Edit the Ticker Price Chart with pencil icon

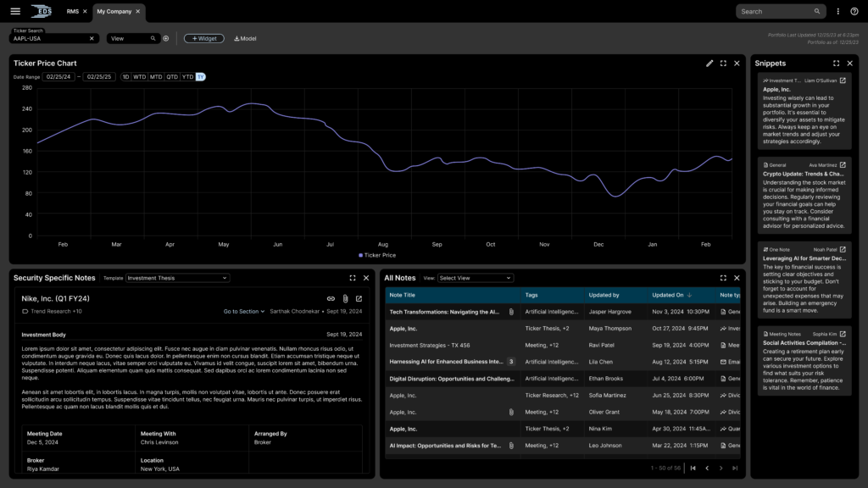click(709, 64)
